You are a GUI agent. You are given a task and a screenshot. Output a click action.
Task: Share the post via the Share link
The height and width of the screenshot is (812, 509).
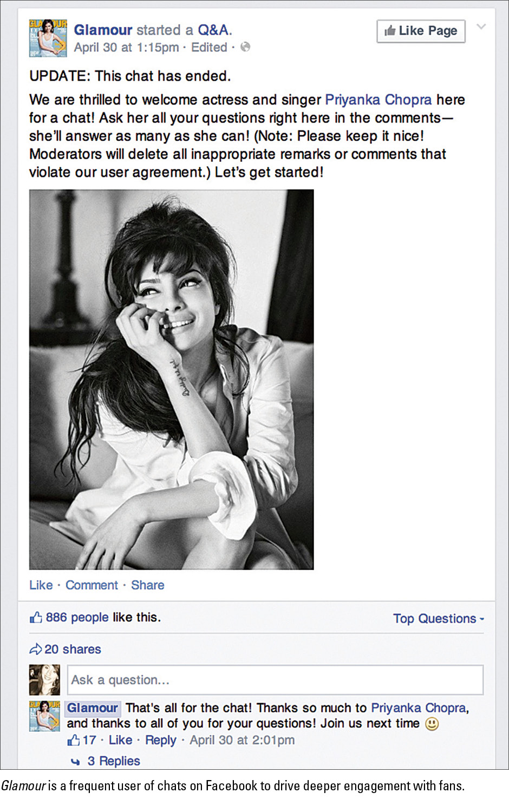click(x=147, y=585)
